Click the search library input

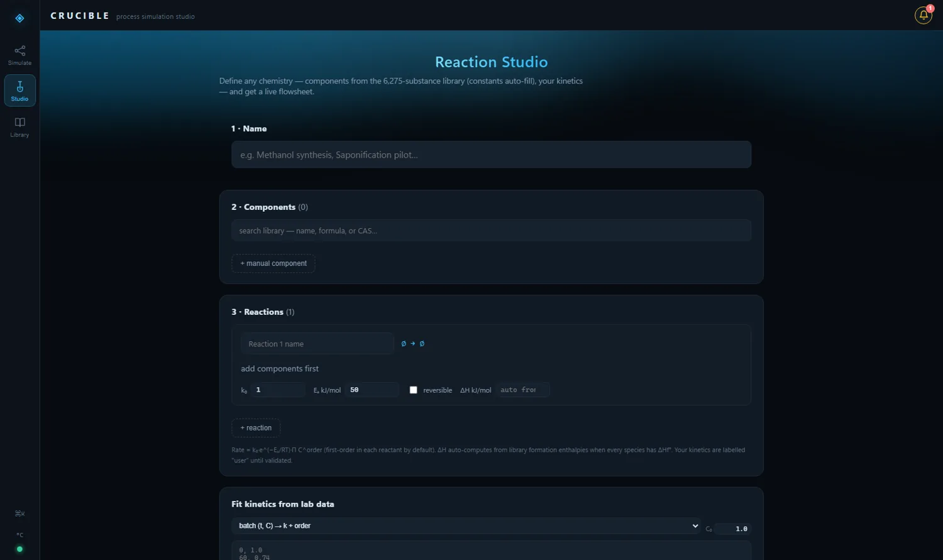[x=491, y=231]
